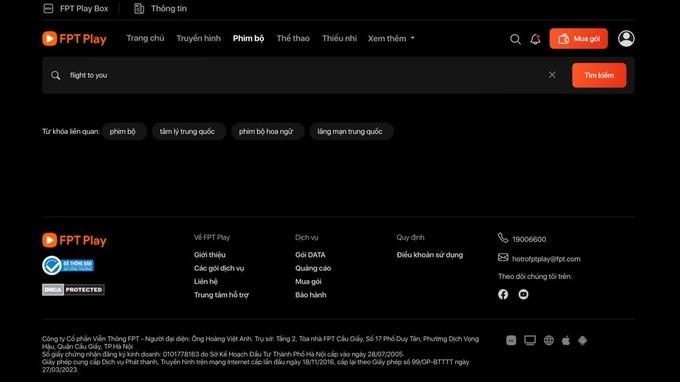Click the footer FPT Play logo
Screen dimensions: 680x382
click(x=74, y=240)
